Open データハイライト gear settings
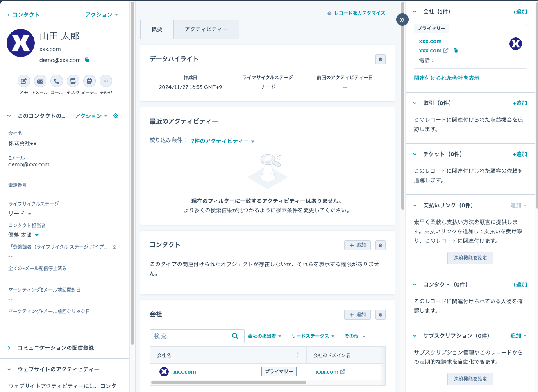 (x=380, y=59)
